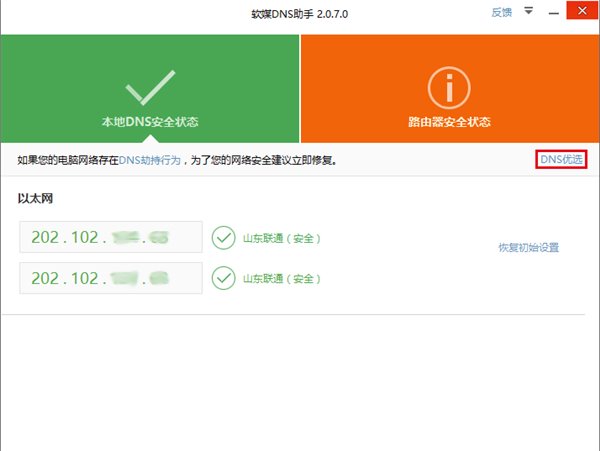This screenshot has height=451, width=600.
Task: Click the DNS劫持行为 hyperlink
Action: tap(150, 160)
